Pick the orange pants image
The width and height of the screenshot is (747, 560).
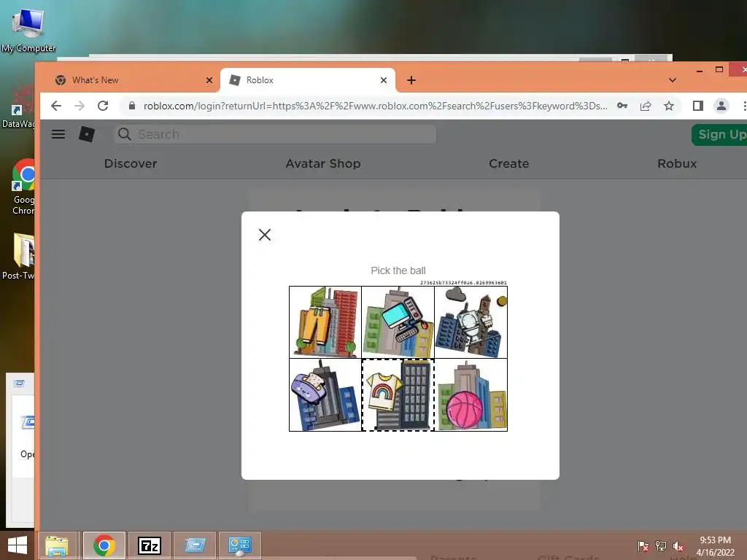(325, 322)
